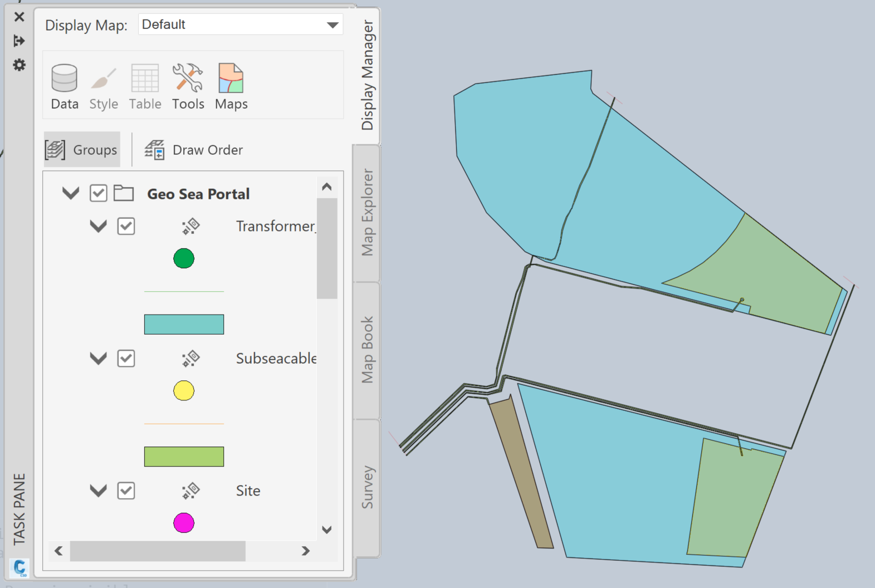This screenshot has width=875, height=588.
Task: Click the Groups button
Action: tap(82, 149)
